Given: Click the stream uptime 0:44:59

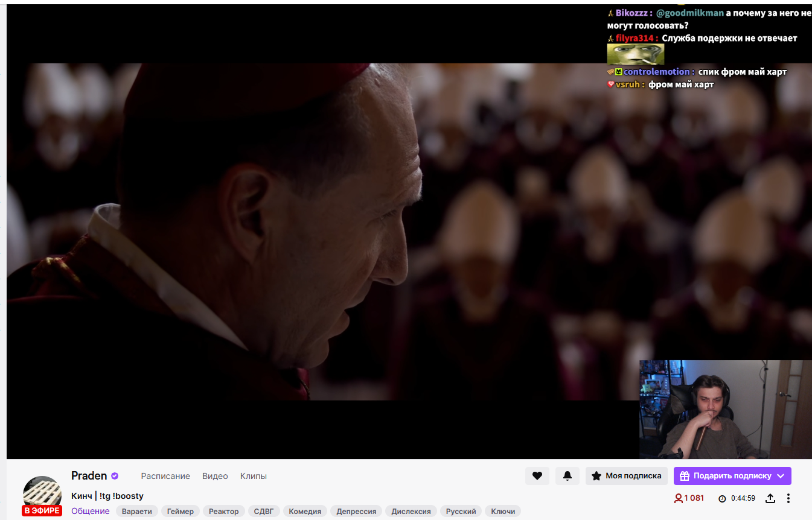Looking at the screenshot, I should click(737, 498).
